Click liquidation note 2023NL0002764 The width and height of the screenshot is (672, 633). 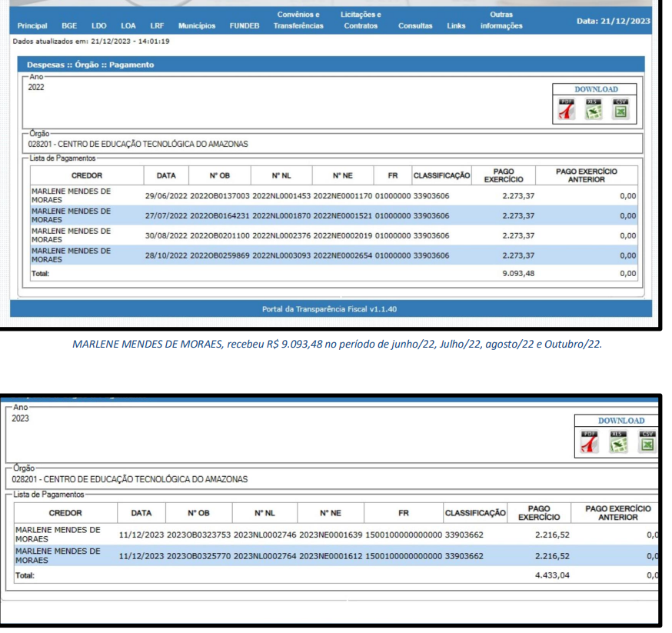coord(264,556)
